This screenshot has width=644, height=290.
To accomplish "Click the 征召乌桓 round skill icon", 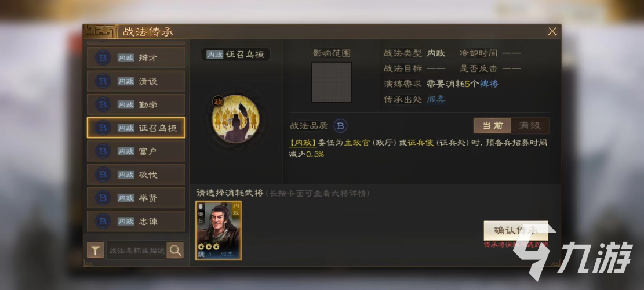I will pos(236,119).
